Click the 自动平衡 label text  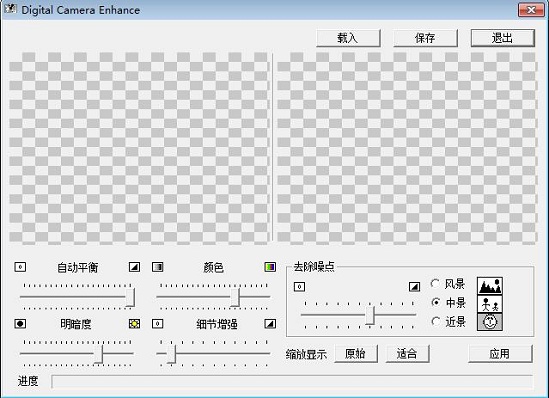(x=78, y=267)
